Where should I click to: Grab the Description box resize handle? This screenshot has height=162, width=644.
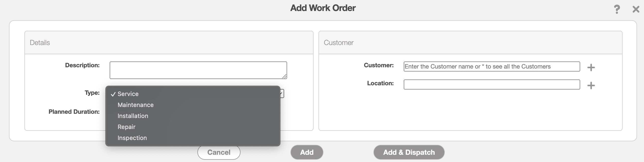tap(284, 76)
